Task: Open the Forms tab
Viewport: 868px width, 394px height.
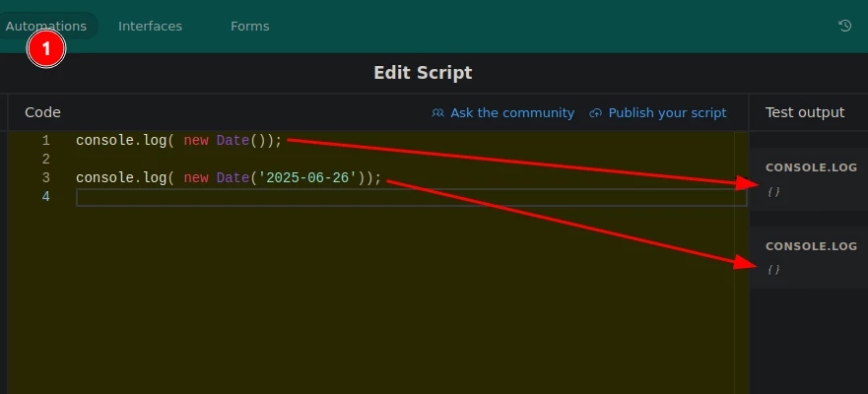Action: tap(249, 26)
